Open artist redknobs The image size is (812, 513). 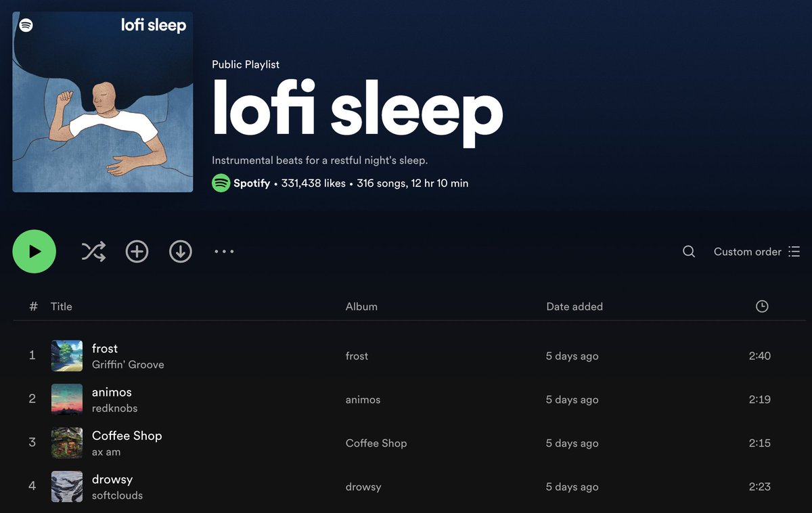[114, 408]
